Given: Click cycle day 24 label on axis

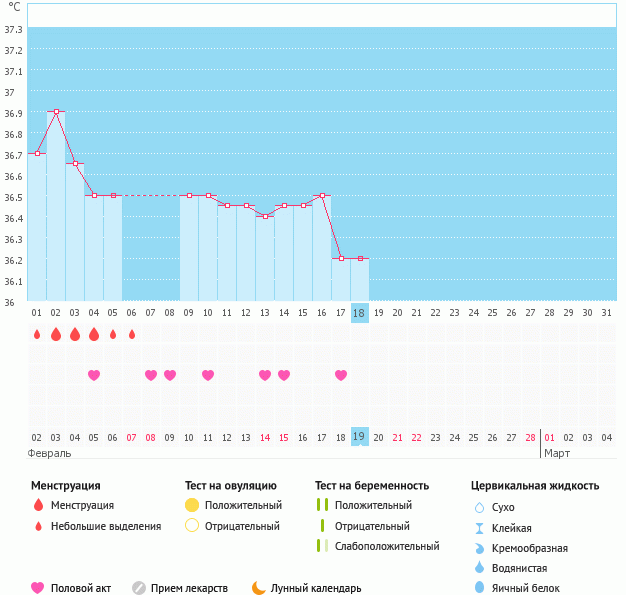Looking at the screenshot, I should pyautogui.click(x=473, y=313).
